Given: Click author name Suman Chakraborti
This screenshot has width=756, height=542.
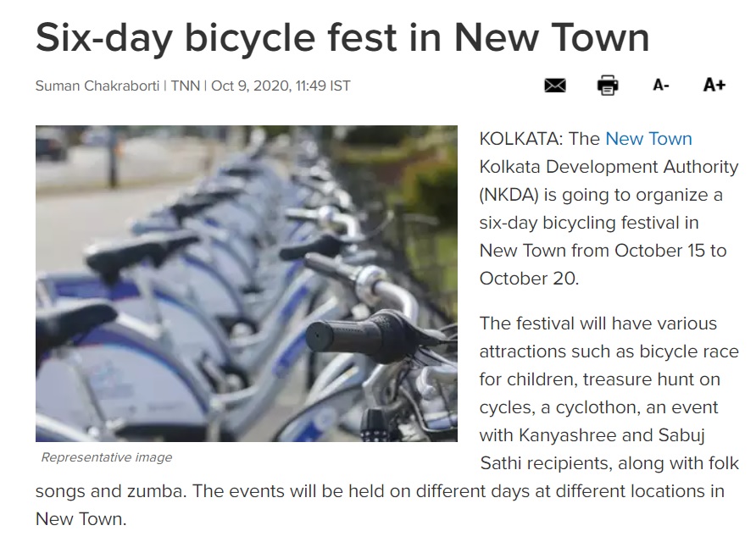Looking at the screenshot, I should pos(97,86).
